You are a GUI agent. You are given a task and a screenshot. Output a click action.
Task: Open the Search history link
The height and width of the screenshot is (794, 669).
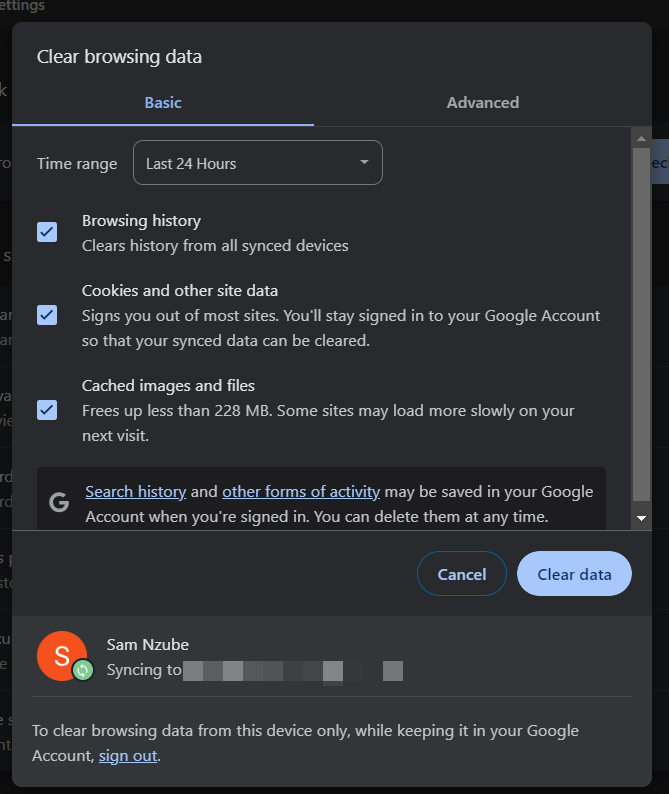pyautogui.click(x=136, y=491)
